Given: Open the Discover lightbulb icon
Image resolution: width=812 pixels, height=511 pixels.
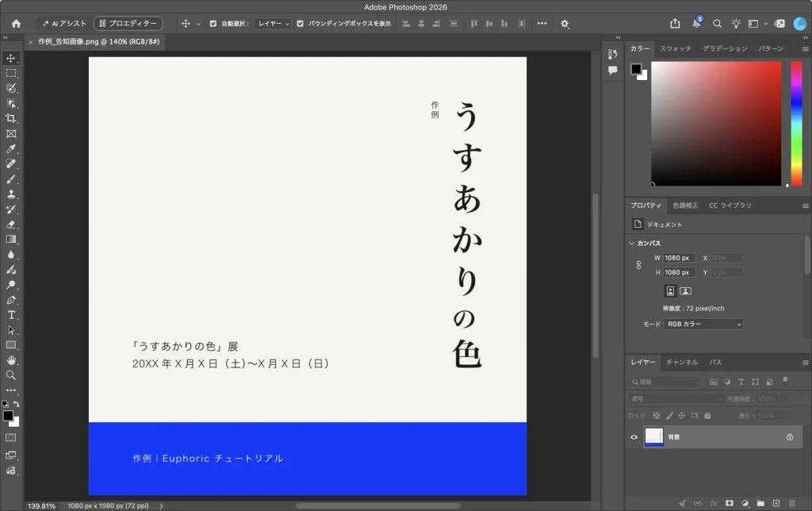Looking at the screenshot, I should click(x=736, y=23).
